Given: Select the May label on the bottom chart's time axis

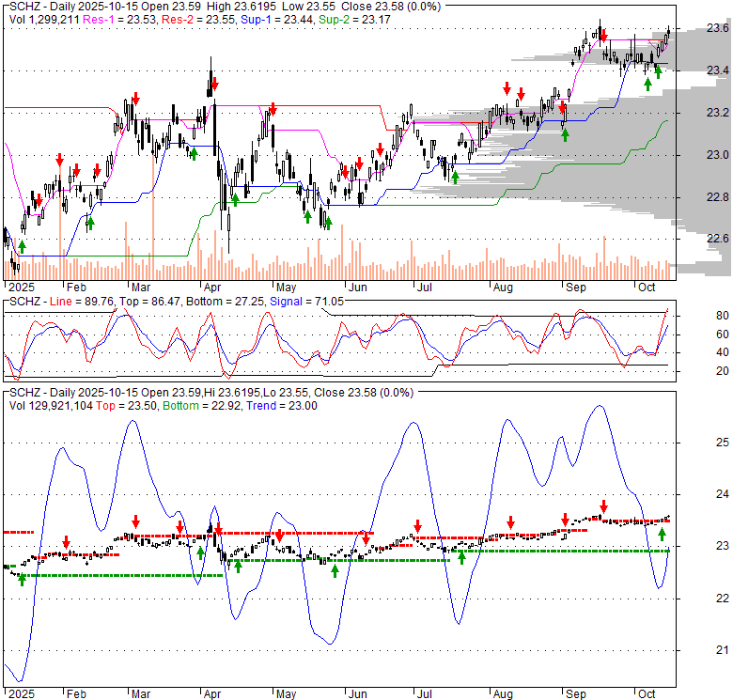Looking at the screenshot, I should (286, 694).
